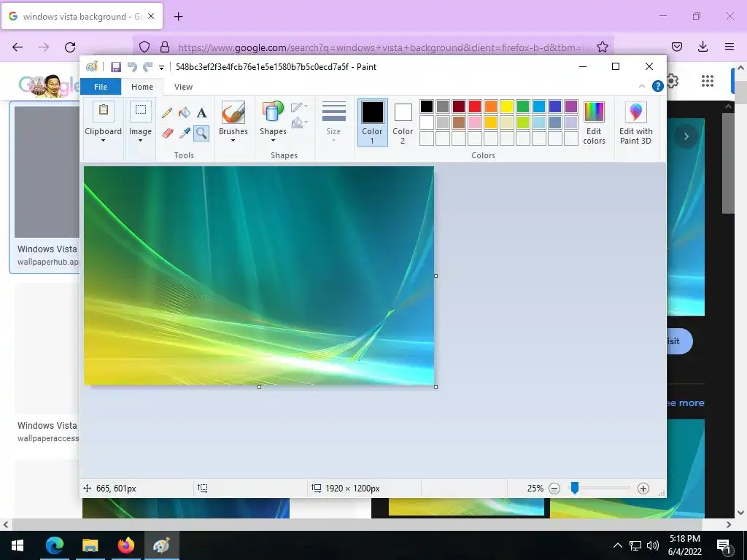Select the Fill with color bucket tool
Screen dimensions: 747x560
185,113
